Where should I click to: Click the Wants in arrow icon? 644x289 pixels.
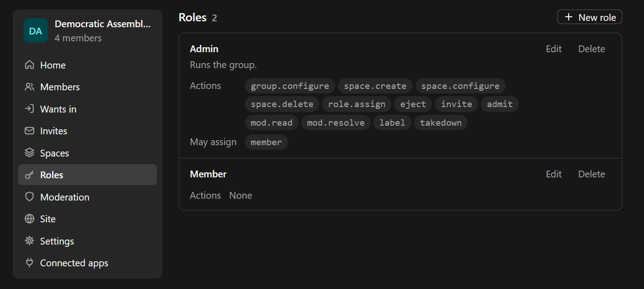coord(29,109)
